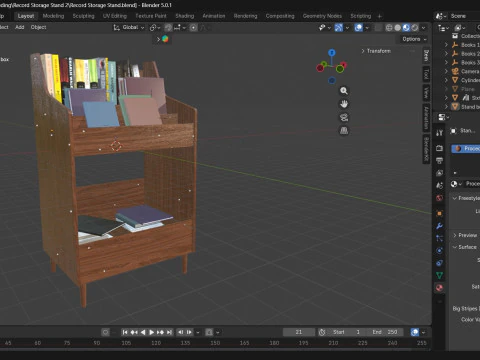
Task: Jump to previous keyframe in timeline
Action: (x=134, y=332)
